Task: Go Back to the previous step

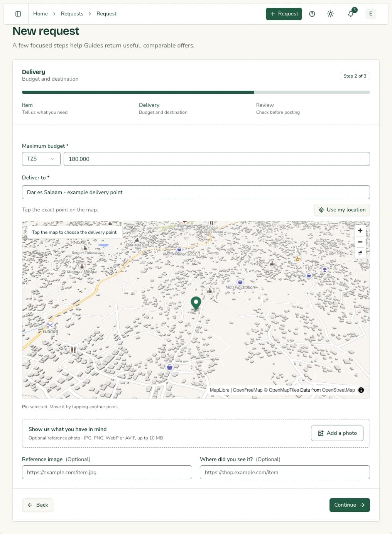Action: [x=37, y=505]
